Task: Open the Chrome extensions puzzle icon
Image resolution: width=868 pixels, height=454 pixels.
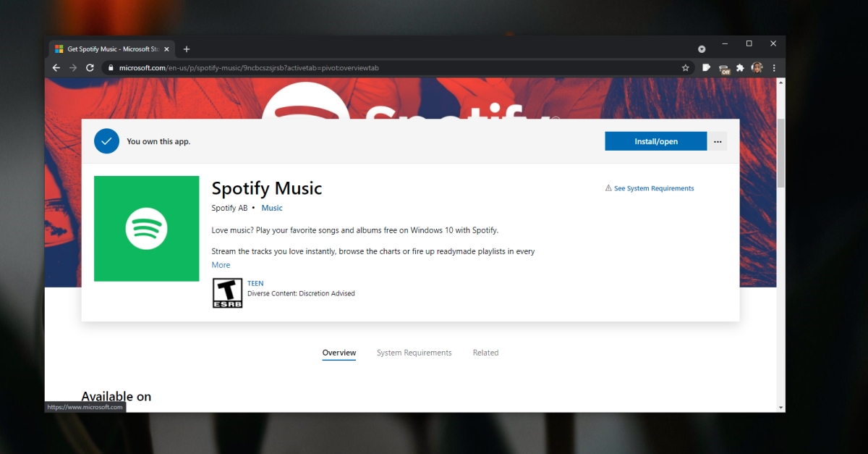Action: pyautogui.click(x=740, y=67)
